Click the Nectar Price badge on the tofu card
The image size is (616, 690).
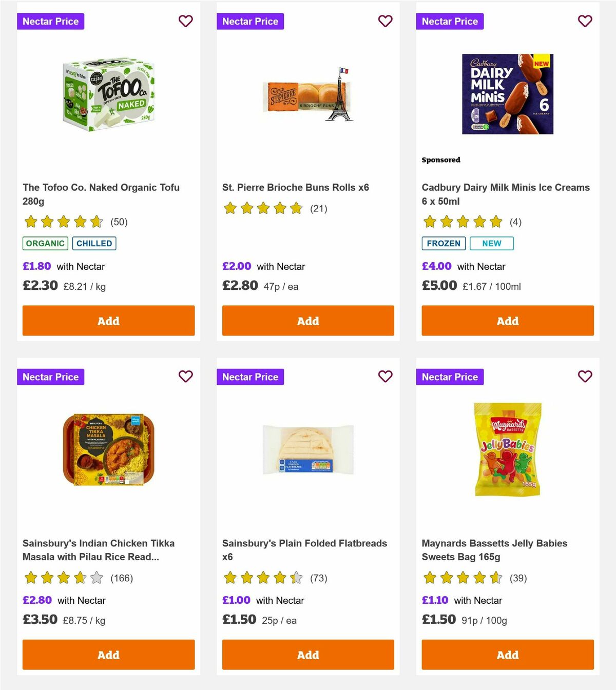tap(50, 21)
